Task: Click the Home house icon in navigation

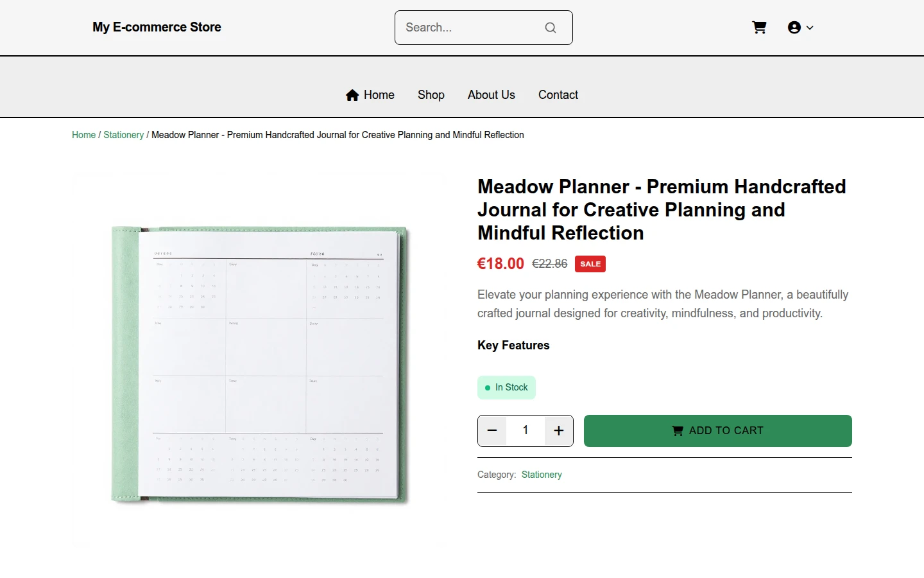Action: pos(352,95)
